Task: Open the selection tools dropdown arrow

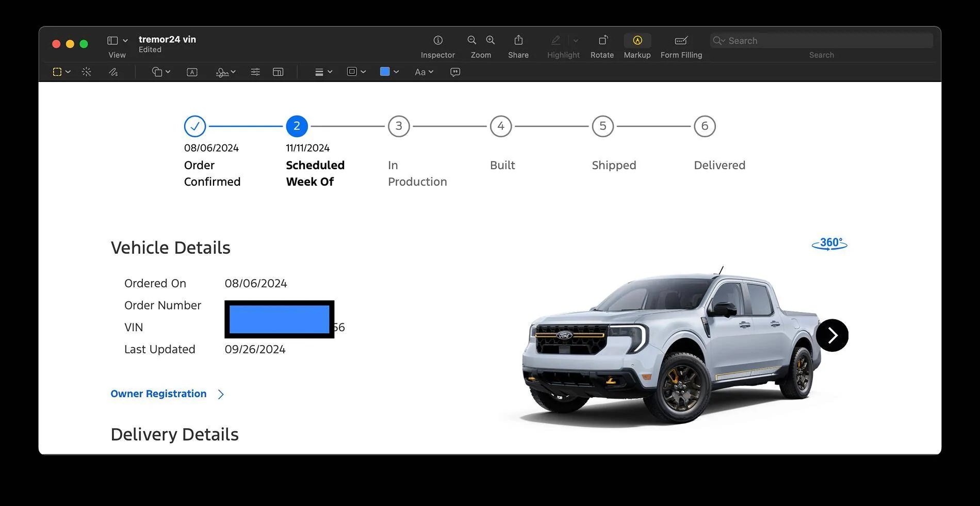Action: click(68, 72)
